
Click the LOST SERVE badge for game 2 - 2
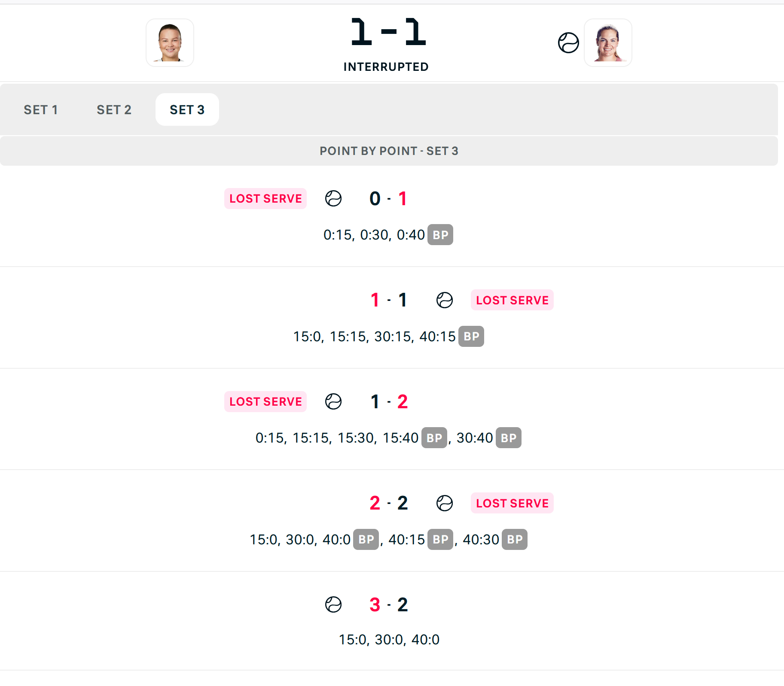point(512,503)
